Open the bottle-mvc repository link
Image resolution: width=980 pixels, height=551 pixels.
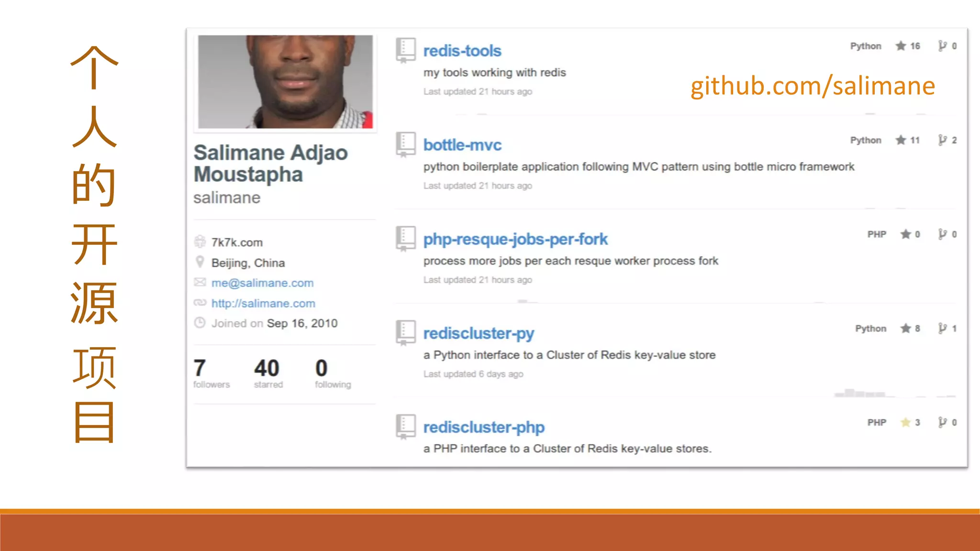[x=462, y=145]
